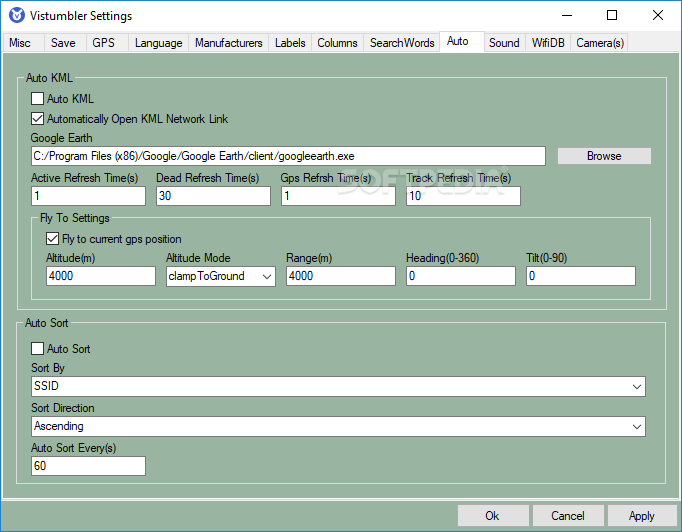
Task: Click the Track Refresh Time(s) field
Action: click(463, 196)
